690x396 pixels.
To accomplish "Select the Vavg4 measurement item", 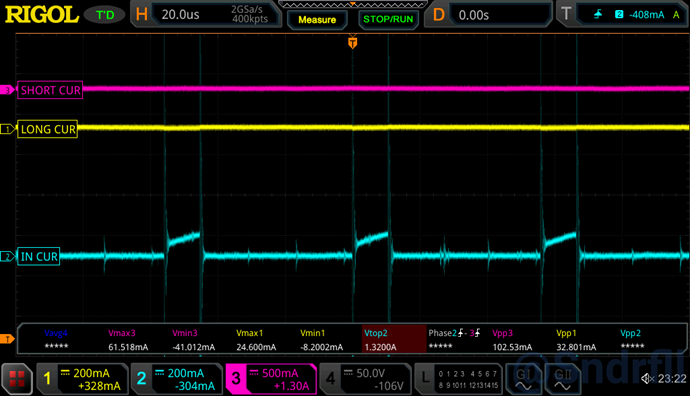I will [56, 340].
